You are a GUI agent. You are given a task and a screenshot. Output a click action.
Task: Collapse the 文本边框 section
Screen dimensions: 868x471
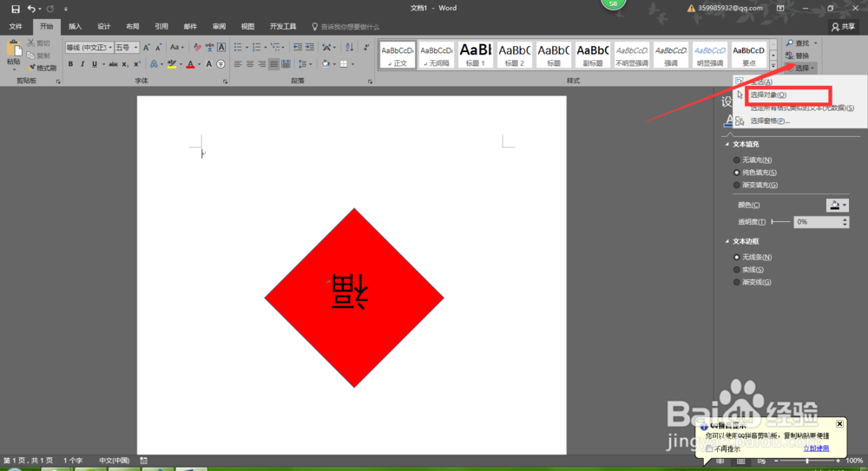727,241
